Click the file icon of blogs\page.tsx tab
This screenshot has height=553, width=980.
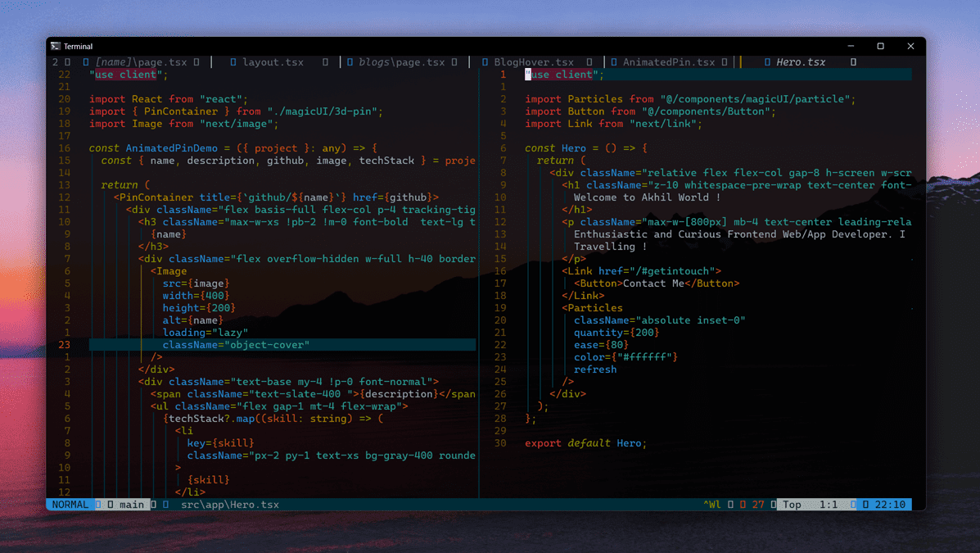click(350, 62)
